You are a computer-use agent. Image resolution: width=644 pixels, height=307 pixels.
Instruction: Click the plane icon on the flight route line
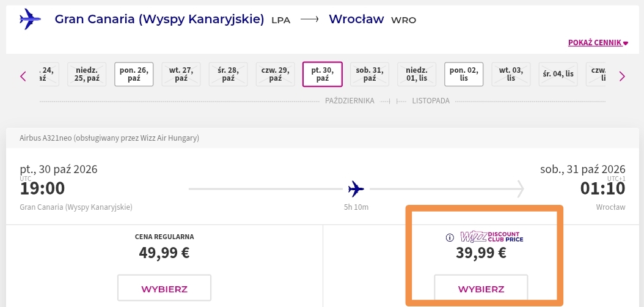356,189
